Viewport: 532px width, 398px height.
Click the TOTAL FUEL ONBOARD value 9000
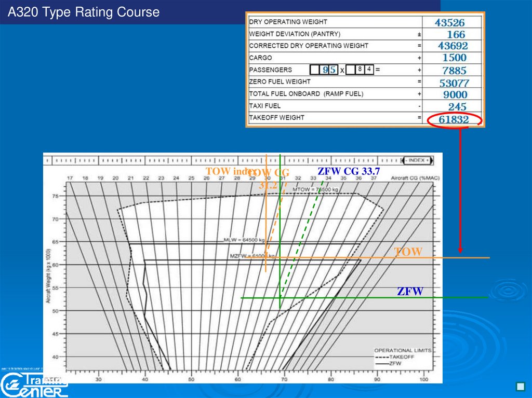455,94
